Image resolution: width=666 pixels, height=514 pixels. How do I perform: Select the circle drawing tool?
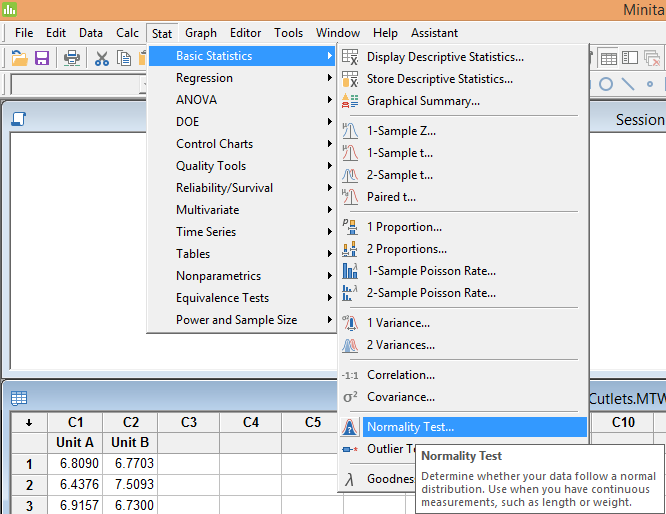click(x=606, y=84)
